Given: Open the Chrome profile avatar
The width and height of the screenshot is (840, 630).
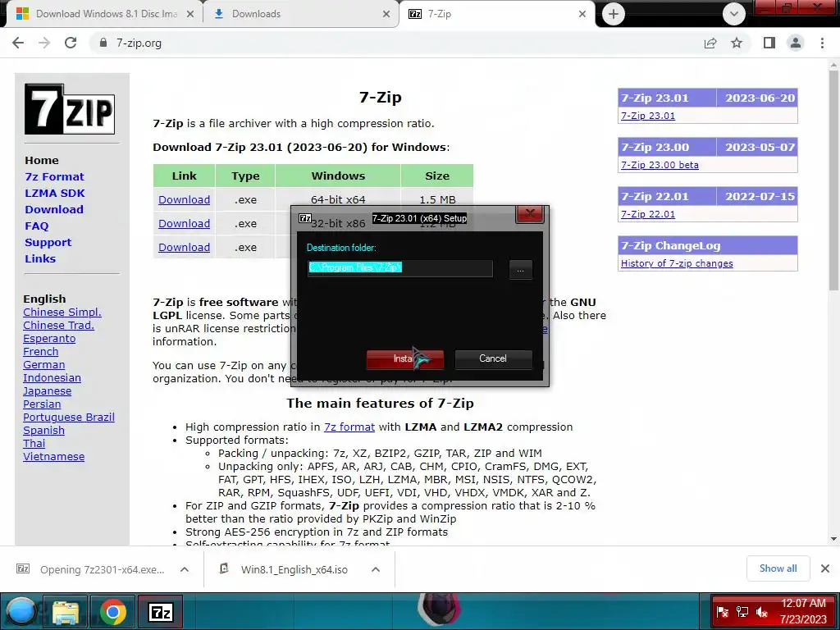Looking at the screenshot, I should pos(796,43).
